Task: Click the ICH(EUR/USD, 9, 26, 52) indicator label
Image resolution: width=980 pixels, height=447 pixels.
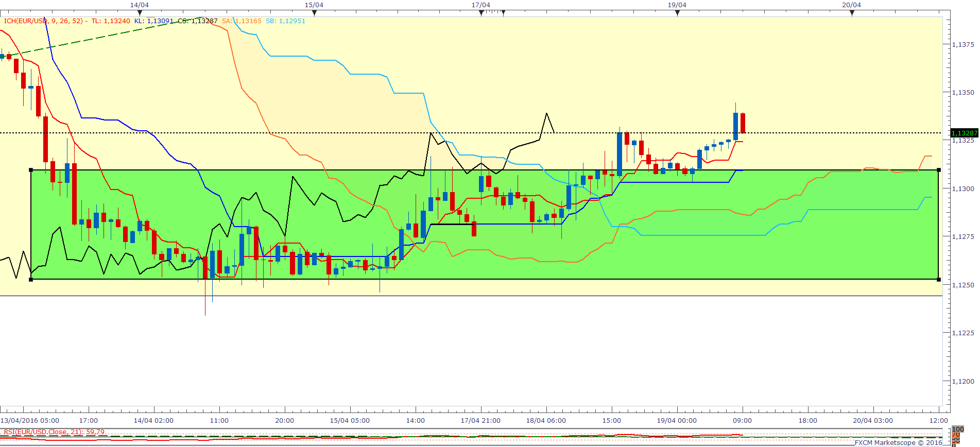Action: [43, 21]
